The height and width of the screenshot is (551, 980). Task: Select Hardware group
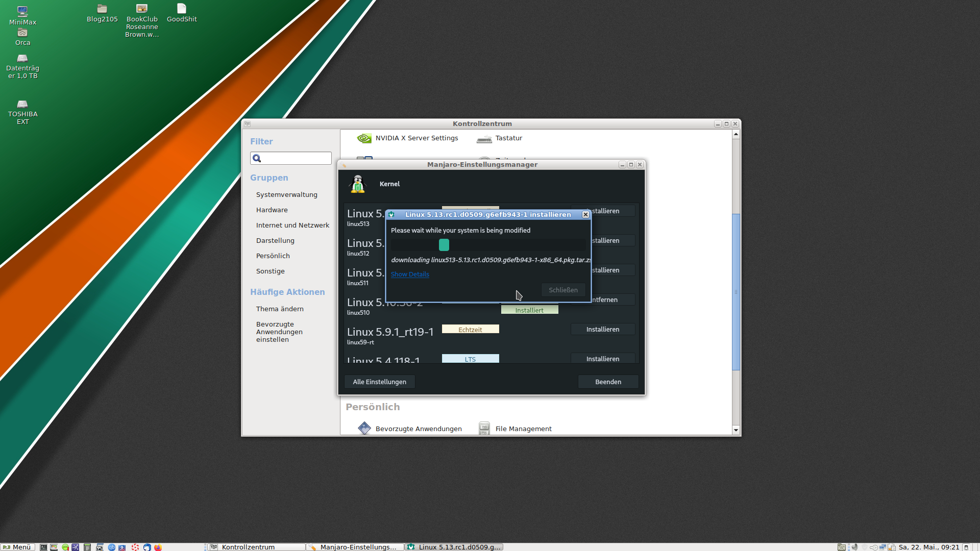[272, 210]
